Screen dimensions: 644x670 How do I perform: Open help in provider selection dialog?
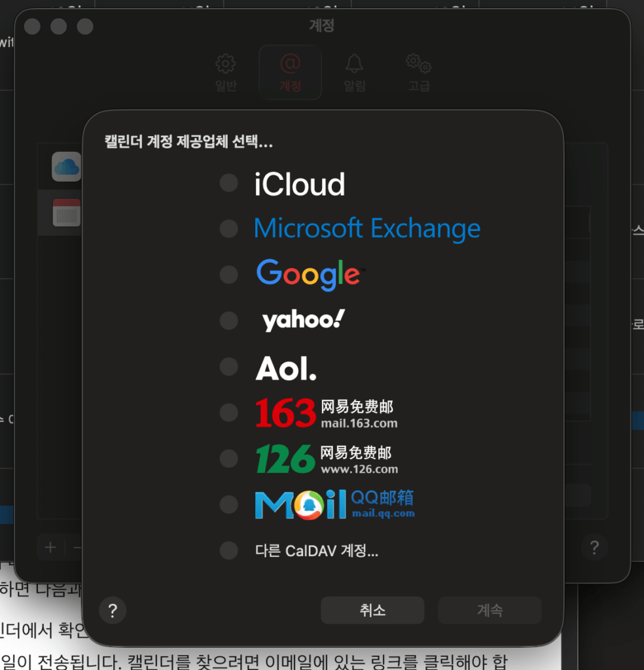113,611
